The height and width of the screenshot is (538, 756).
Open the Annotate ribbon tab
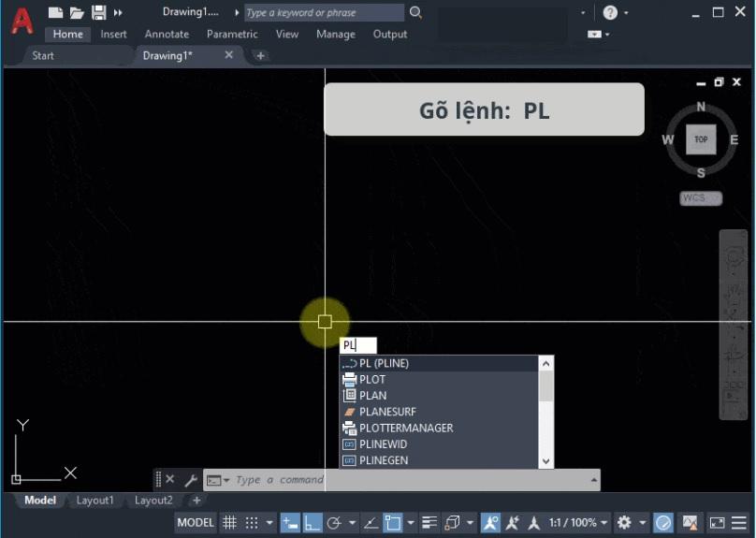tap(167, 35)
